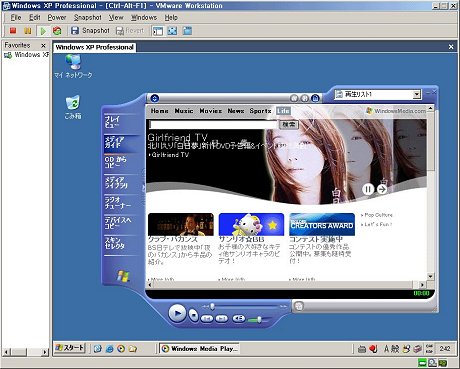Click the Reset VM toolbar icon
The image size is (460, 369).
[57, 31]
